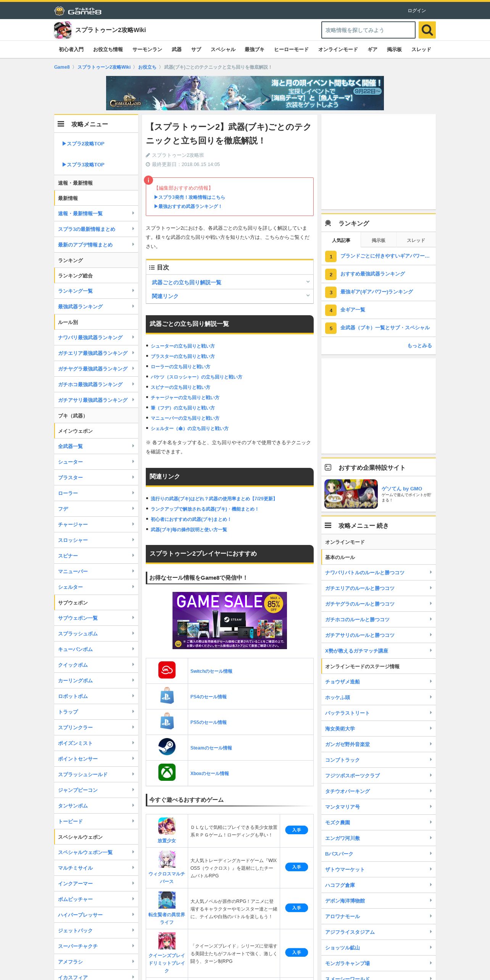This screenshot has width=490, height=980.
Task: Open チャージャーの立ち回りと戦い方 link
Action: [x=185, y=398]
